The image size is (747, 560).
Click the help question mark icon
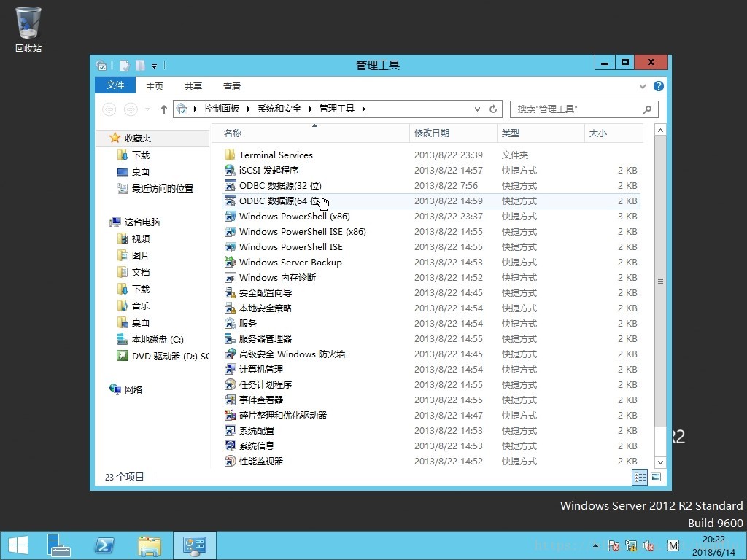(x=659, y=86)
